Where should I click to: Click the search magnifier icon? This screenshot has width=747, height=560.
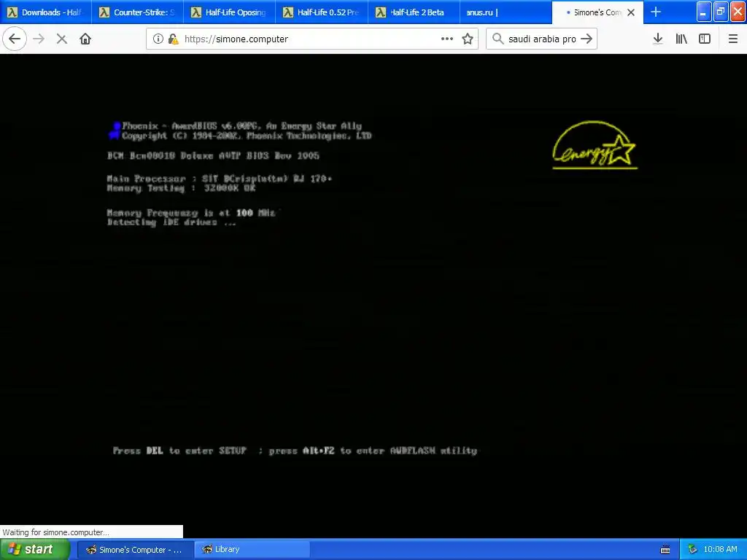[498, 39]
